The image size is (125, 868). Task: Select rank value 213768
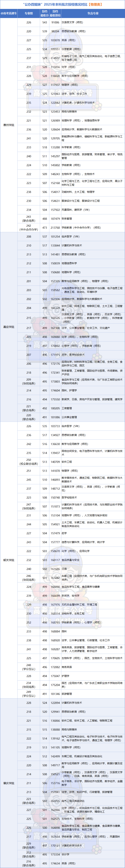55,228
